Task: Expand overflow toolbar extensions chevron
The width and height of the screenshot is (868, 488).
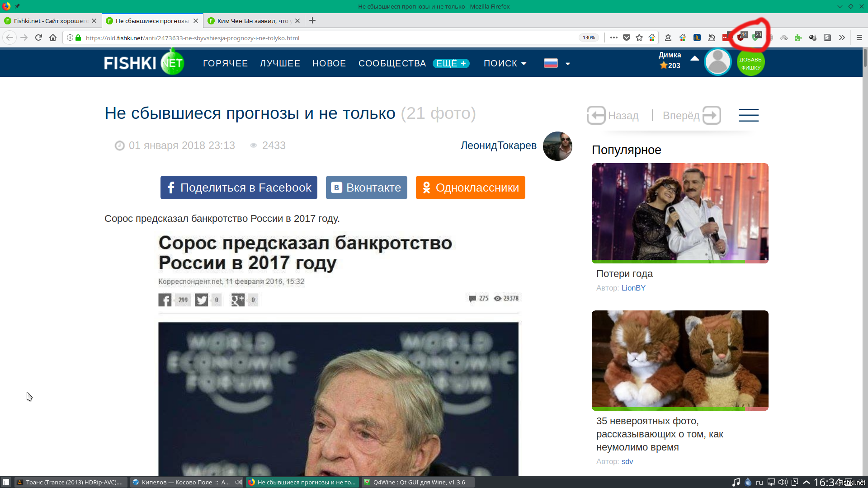Action: 842,38
